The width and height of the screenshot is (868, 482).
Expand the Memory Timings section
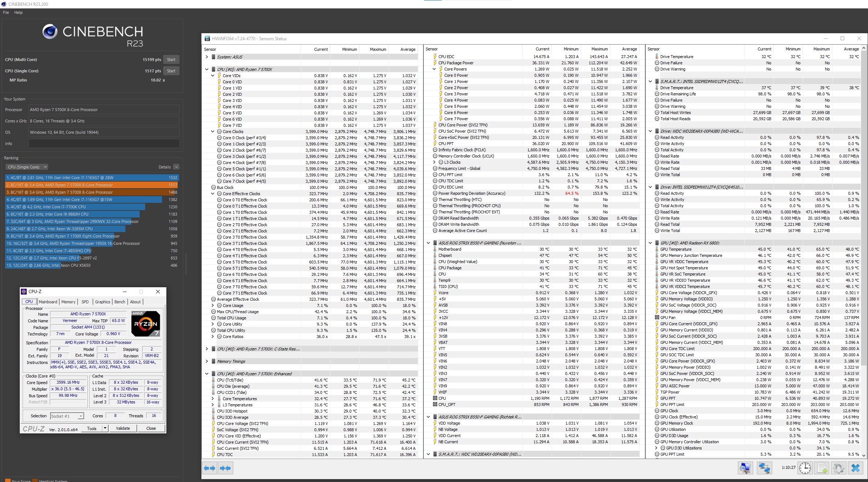point(207,361)
